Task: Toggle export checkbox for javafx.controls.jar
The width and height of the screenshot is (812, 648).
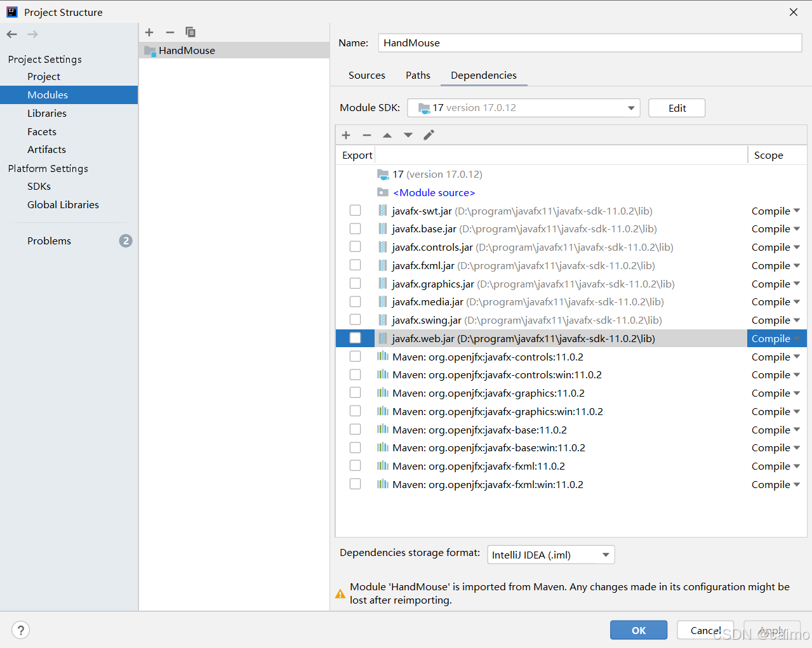Action: (x=355, y=247)
